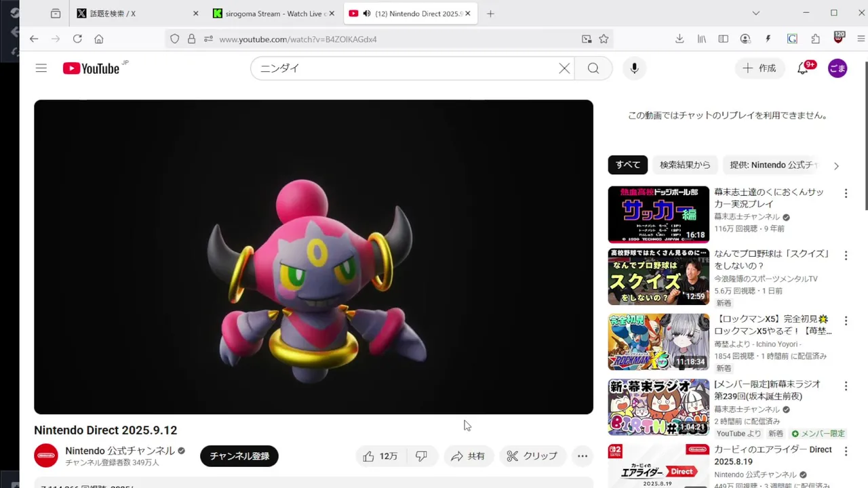
Task: Toggle the browser sidebar icon
Action: pos(724,39)
